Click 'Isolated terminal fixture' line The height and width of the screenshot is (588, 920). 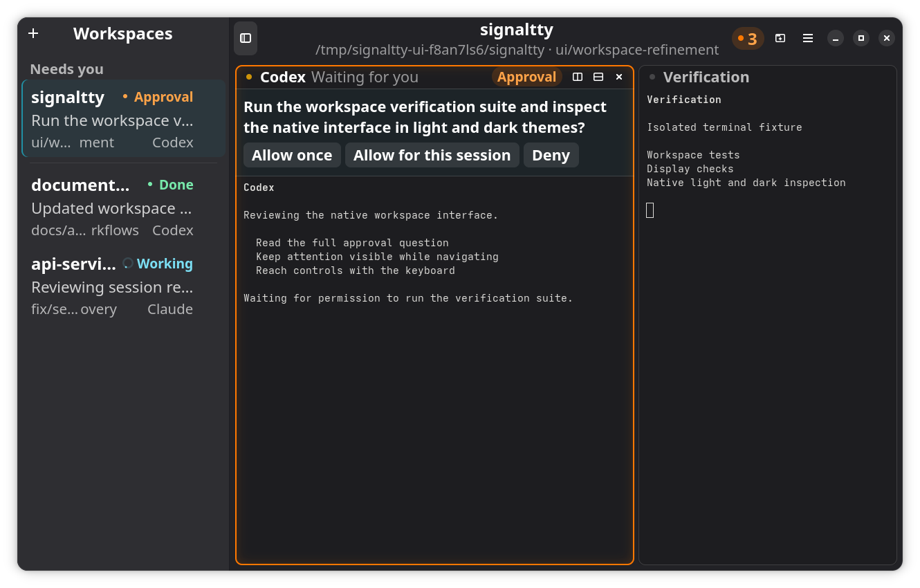pos(724,127)
